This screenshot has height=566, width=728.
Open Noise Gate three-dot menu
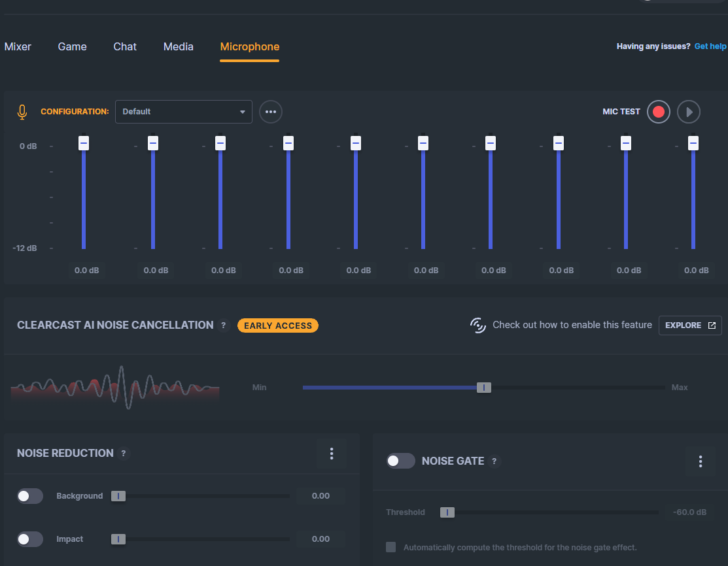(700, 461)
